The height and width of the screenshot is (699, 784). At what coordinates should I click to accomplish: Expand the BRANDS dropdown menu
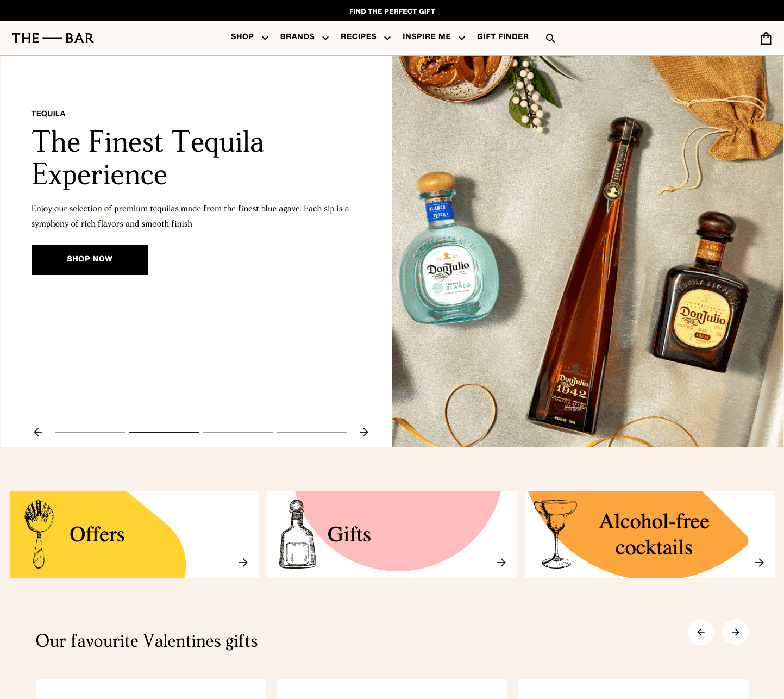point(304,37)
